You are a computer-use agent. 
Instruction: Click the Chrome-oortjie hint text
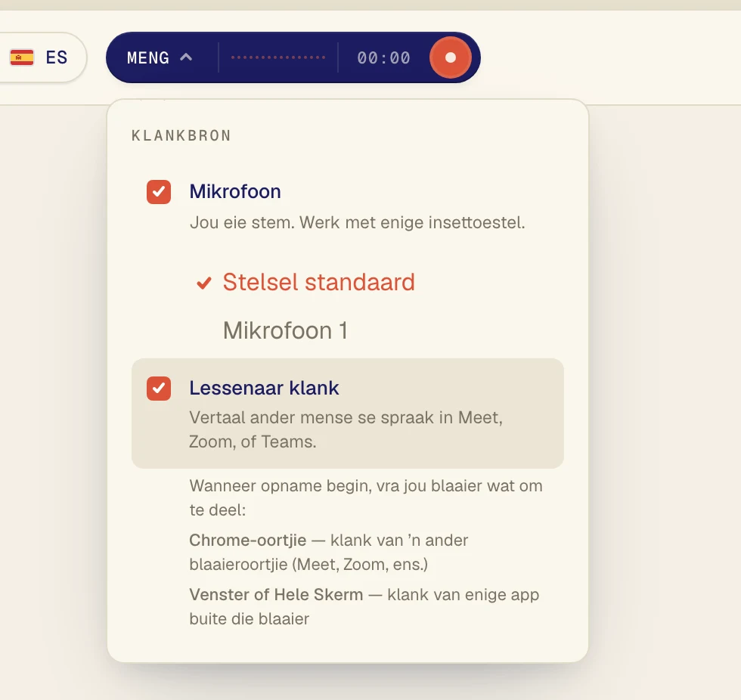tap(329, 552)
